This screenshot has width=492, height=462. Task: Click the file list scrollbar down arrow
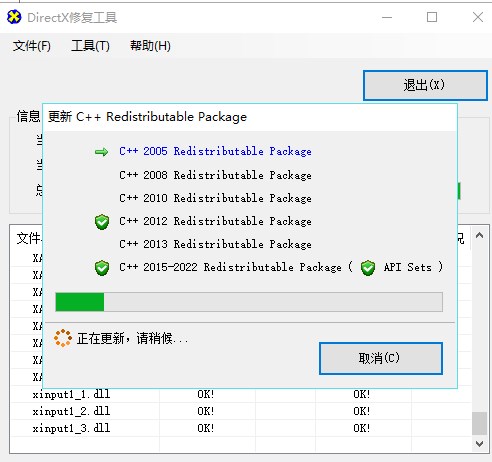480,444
